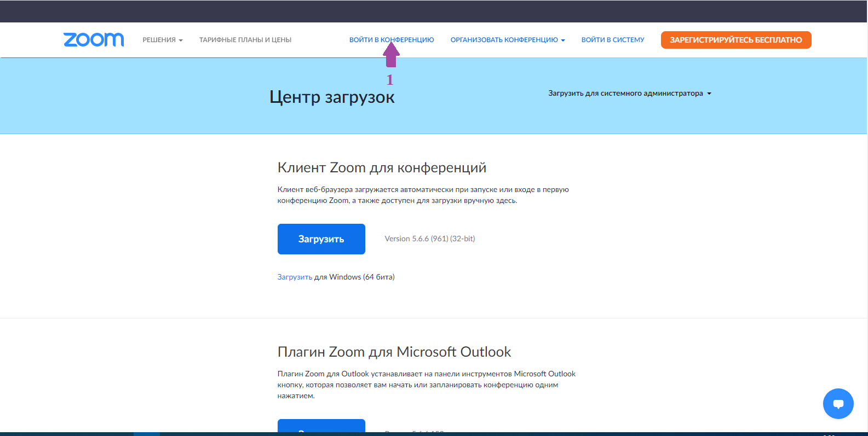
Task: Click ВОЙТИ В КОНФЕРЕНЦИЮ link
Action: (392, 40)
